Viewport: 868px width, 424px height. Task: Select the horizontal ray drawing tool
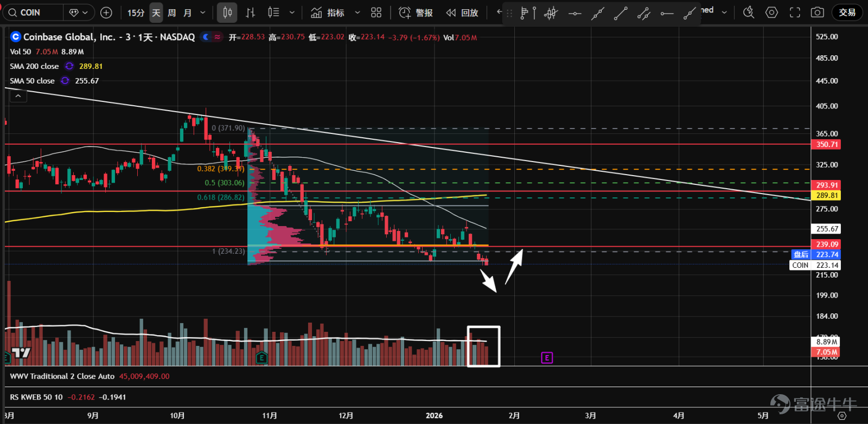[667, 13]
